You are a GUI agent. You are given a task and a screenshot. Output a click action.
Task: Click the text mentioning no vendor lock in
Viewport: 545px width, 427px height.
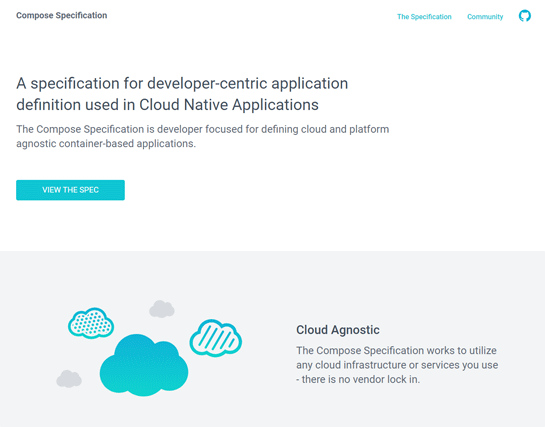397,365
